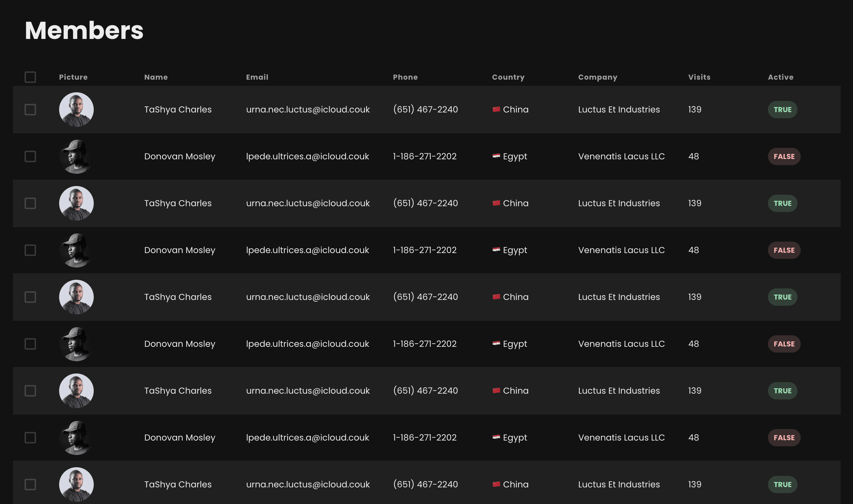Check the fourth TaShya Charles row checkbox
The image size is (853, 504).
30,390
